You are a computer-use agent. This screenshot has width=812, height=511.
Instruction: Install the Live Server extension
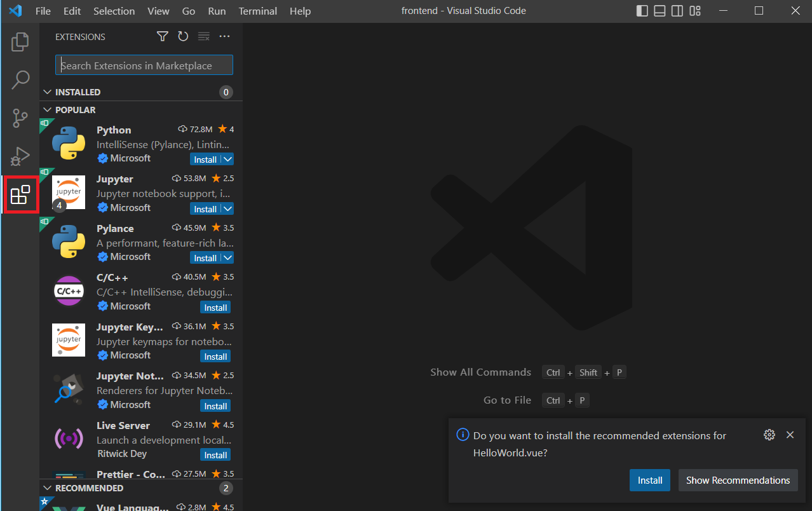[x=215, y=454]
